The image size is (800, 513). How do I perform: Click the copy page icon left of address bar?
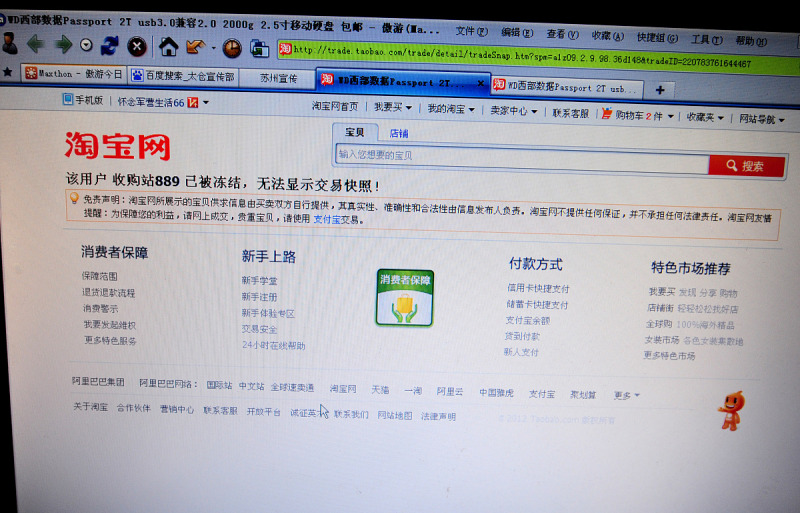click(259, 49)
